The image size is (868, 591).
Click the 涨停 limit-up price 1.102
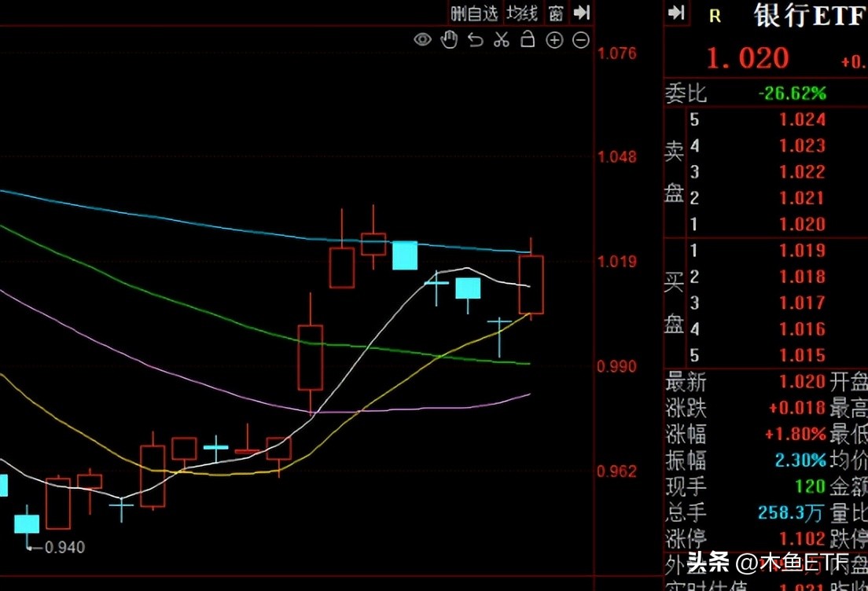point(801,539)
